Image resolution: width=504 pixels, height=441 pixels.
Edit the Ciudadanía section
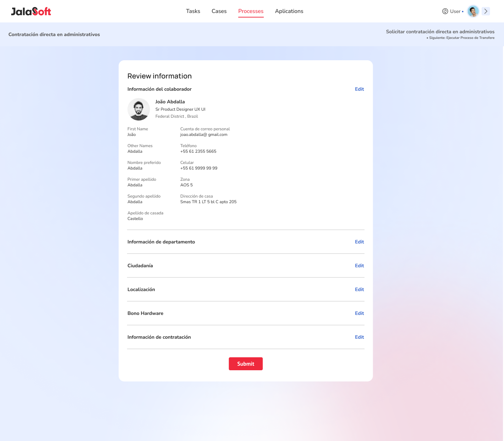(359, 266)
